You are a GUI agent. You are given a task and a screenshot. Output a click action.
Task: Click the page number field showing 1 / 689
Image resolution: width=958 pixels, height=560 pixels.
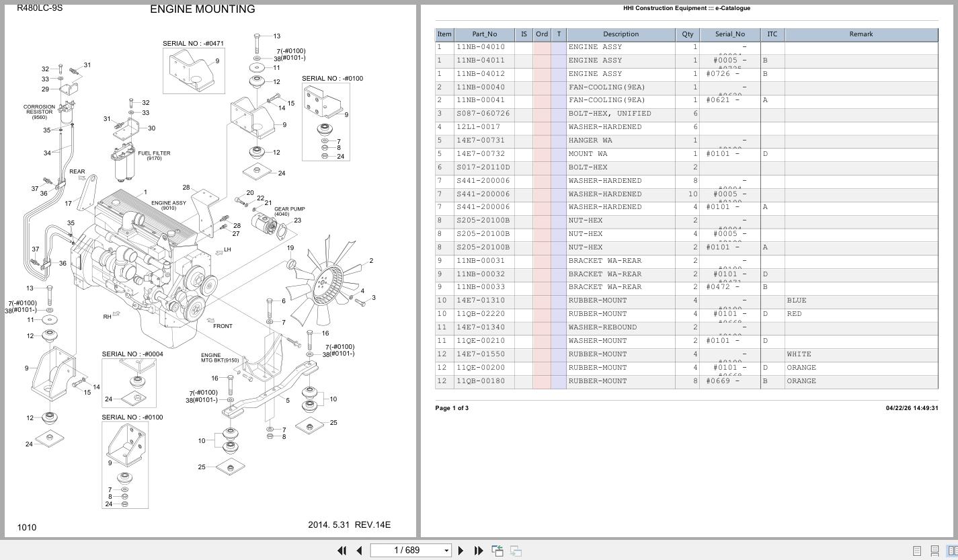click(411, 551)
